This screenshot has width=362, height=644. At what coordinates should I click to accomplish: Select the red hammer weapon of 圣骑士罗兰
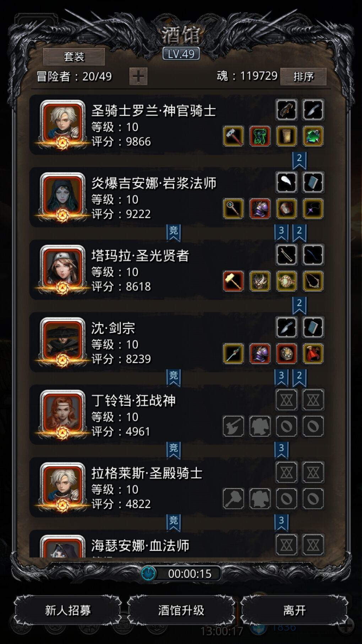[x=233, y=136]
